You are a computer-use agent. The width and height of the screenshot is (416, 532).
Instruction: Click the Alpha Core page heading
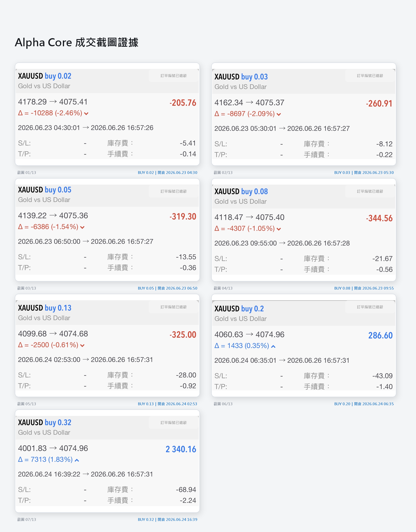[76, 42]
